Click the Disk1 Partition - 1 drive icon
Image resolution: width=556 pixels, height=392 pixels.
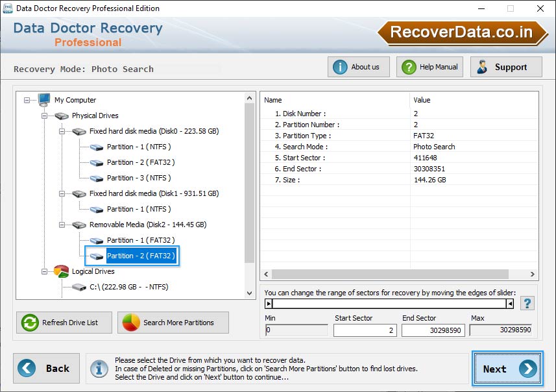[97, 209]
